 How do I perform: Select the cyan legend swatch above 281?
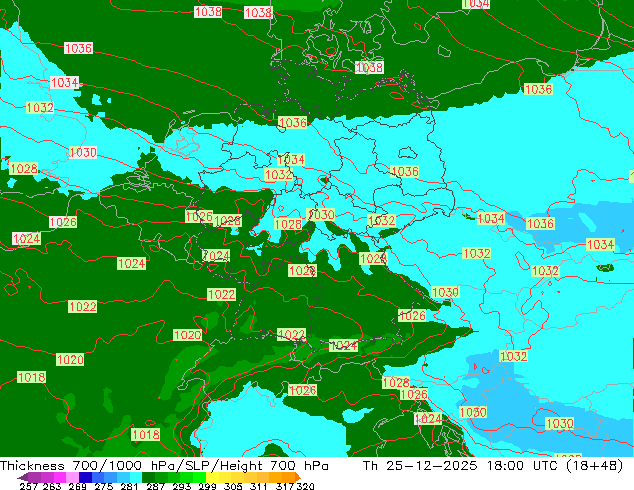(136, 477)
